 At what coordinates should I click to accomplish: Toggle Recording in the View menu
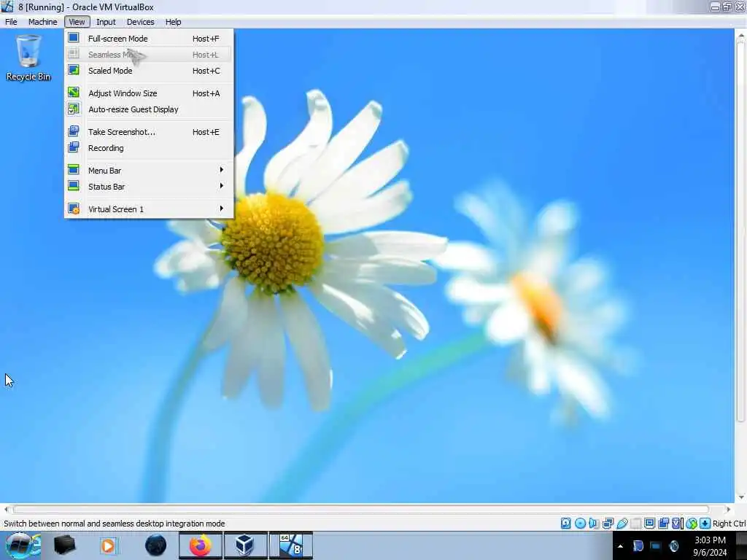(149, 148)
